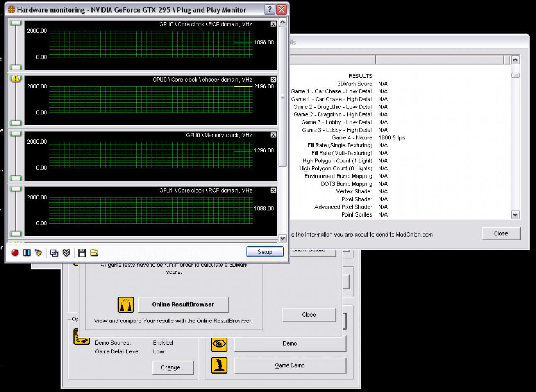Select the 3DMark Score row
The height and width of the screenshot is (392, 536).
tap(400, 84)
